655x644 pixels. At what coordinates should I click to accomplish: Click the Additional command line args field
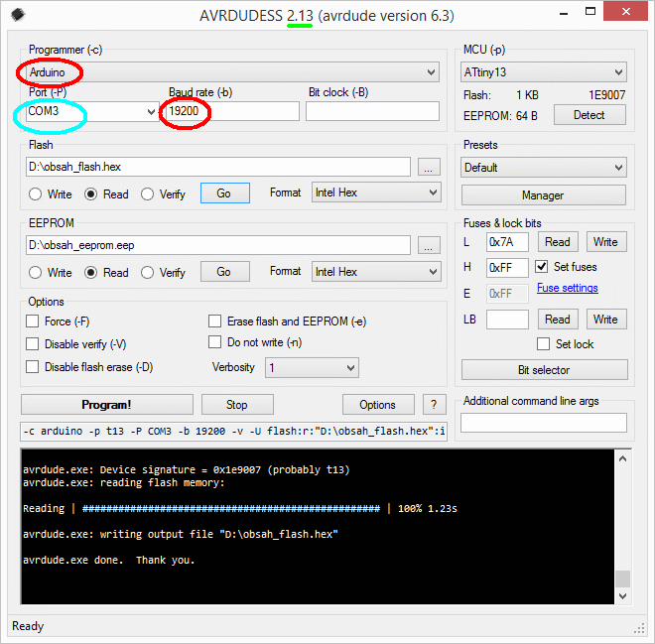tap(544, 423)
